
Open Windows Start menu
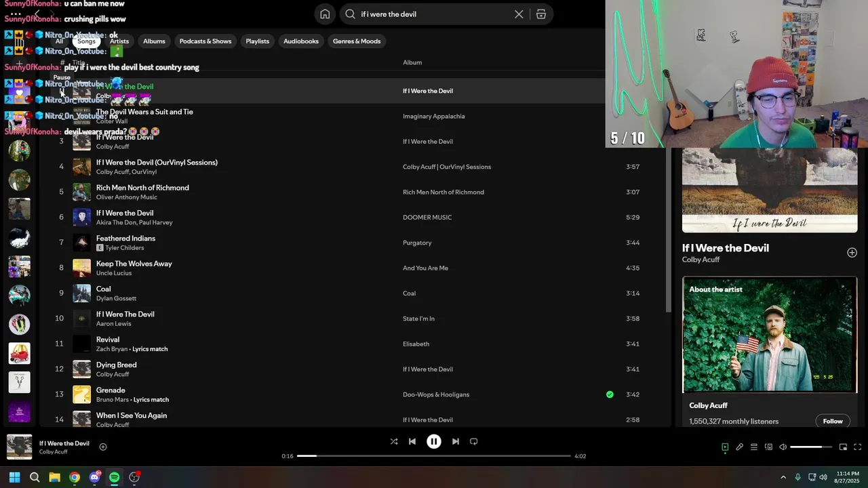click(x=14, y=477)
